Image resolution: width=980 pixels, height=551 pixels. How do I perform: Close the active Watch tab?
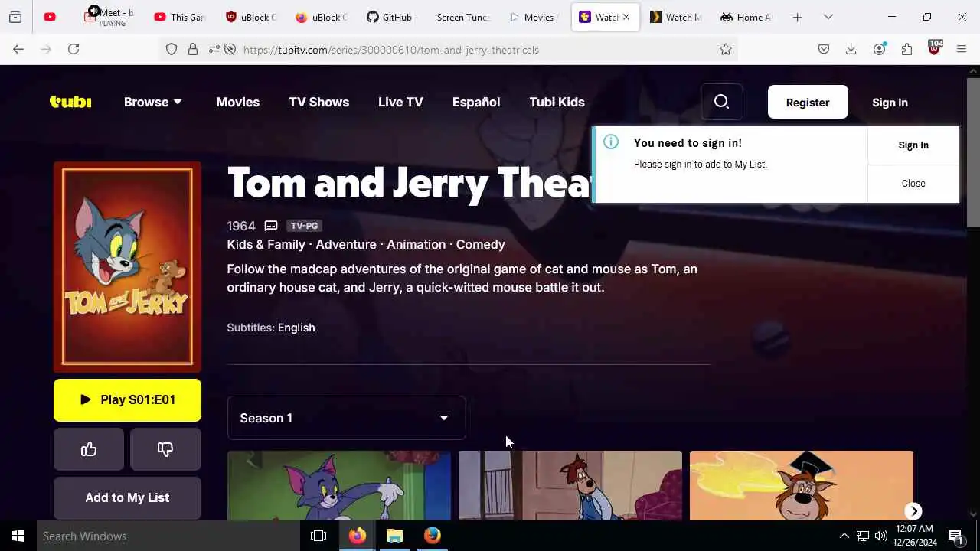pyautogui.click(x=626, y=17)
